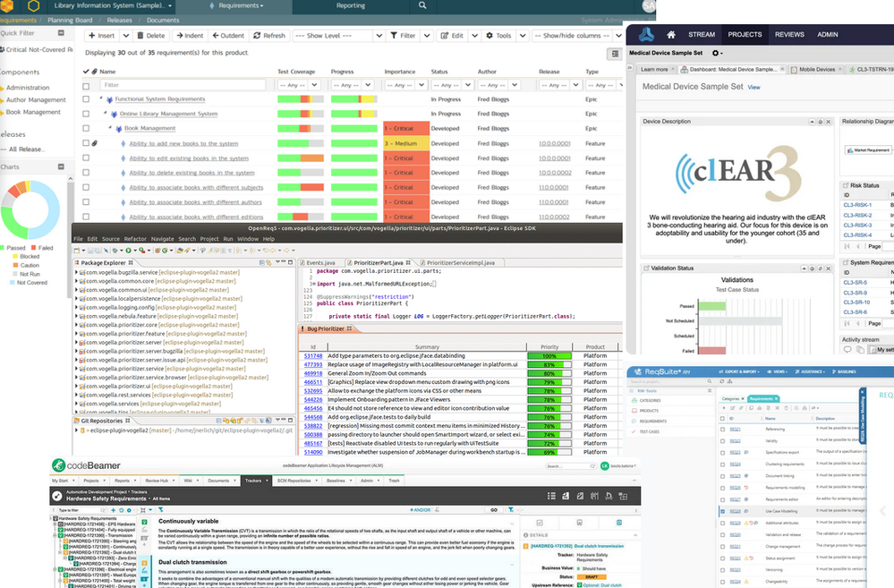Click the home icon in the Medical Device app

coord(671,35)
